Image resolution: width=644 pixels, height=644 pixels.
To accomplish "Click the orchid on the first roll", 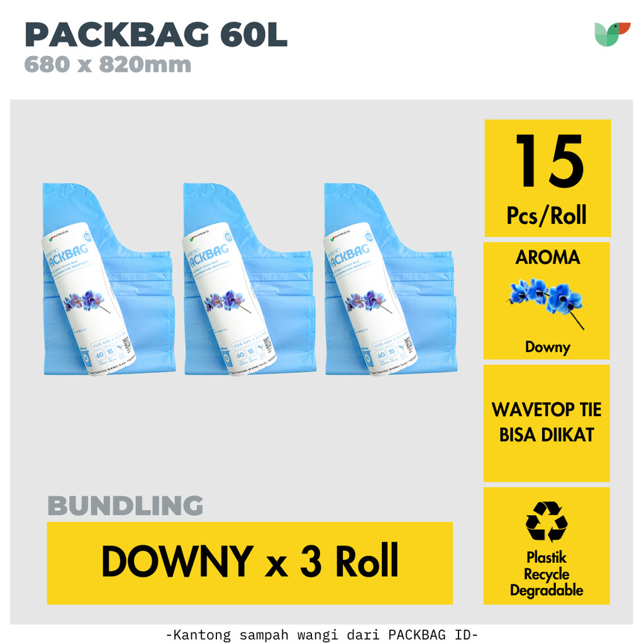I will coord(87,302).
